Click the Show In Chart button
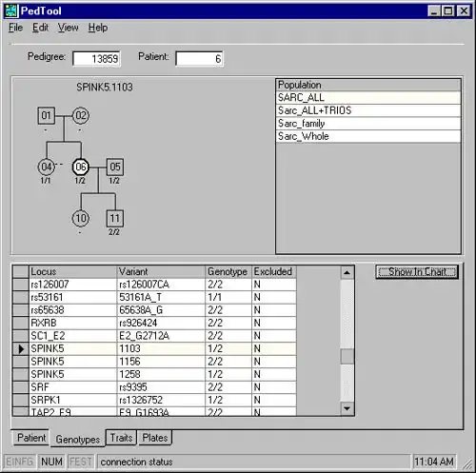Screen dimensions: 476x473 (x=417, y=272)
